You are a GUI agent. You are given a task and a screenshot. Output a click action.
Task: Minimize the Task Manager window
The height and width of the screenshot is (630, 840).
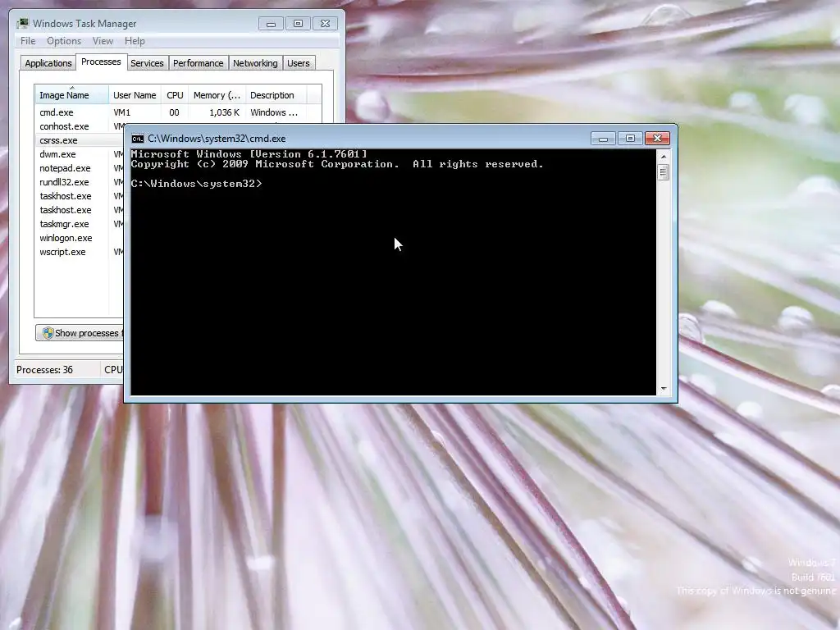tap(271, 24)
